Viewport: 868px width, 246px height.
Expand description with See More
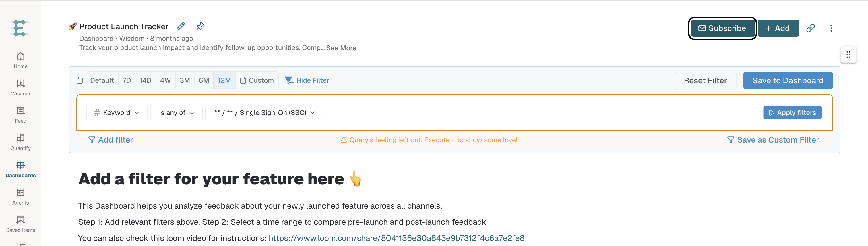pos(341,48)
